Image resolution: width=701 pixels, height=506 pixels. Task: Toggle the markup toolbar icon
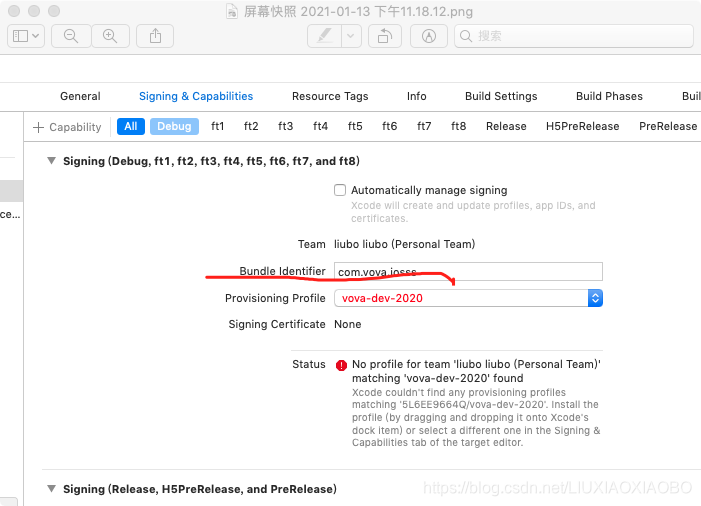tap(429, 36)
